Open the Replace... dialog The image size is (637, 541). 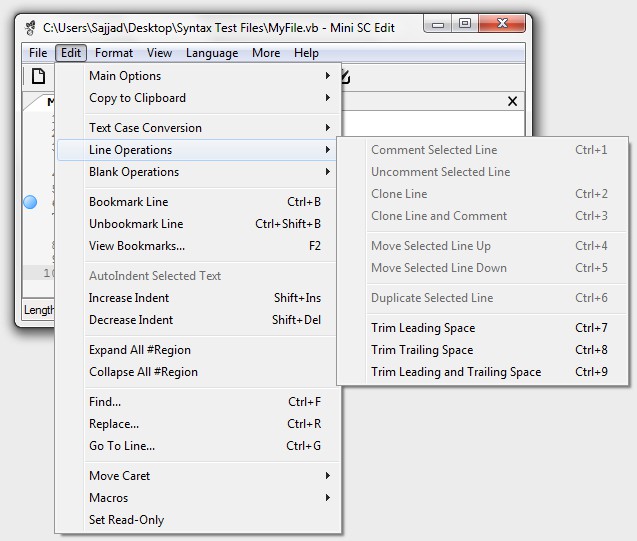click(x=197, y=424)
